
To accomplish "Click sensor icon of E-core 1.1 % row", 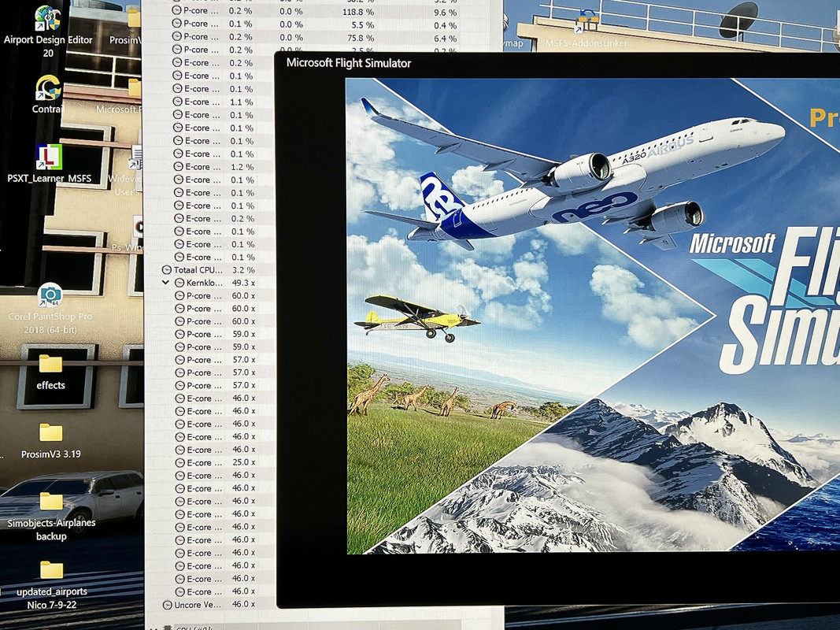I will [178, 102].
